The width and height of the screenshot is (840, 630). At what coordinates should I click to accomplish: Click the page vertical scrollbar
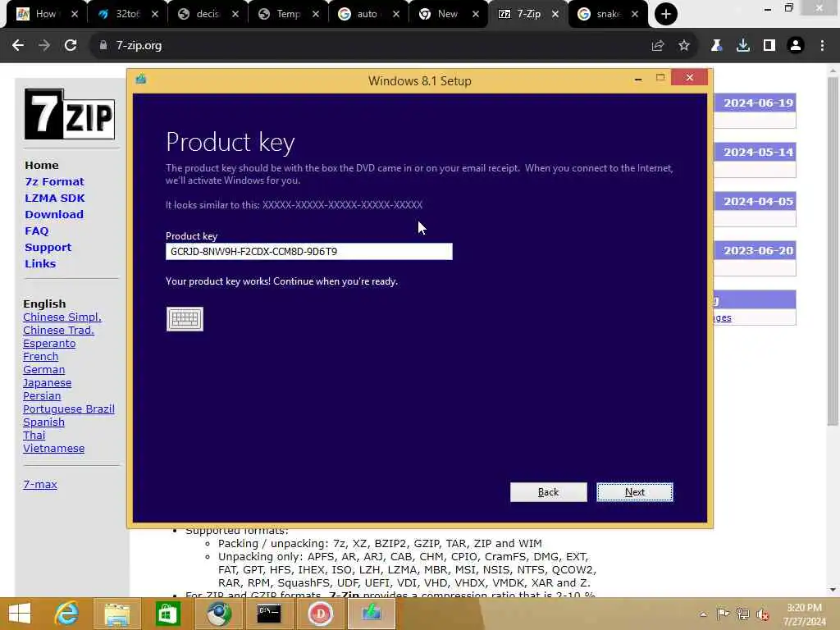pyautogui.click(x=833, y=252)
